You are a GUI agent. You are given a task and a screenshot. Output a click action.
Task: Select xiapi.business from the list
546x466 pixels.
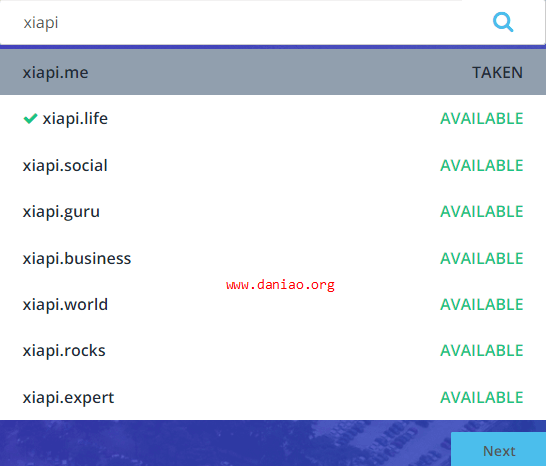pyautogui.click(x=273, y=258)
